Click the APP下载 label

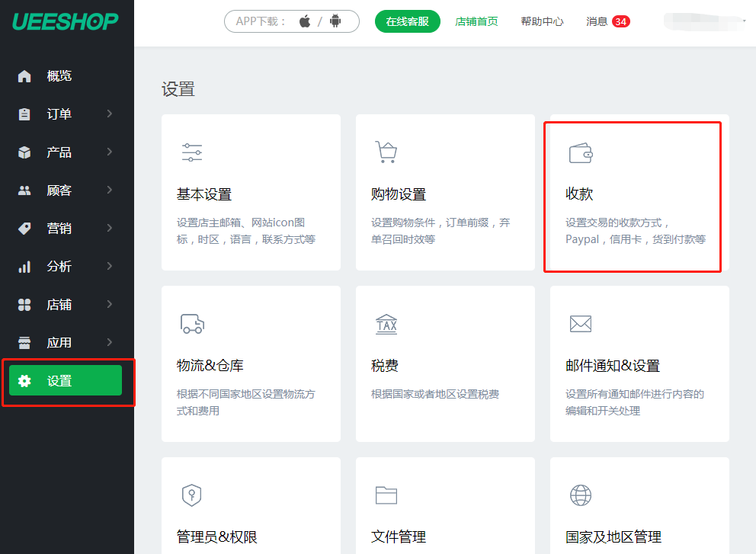point(261,21)
